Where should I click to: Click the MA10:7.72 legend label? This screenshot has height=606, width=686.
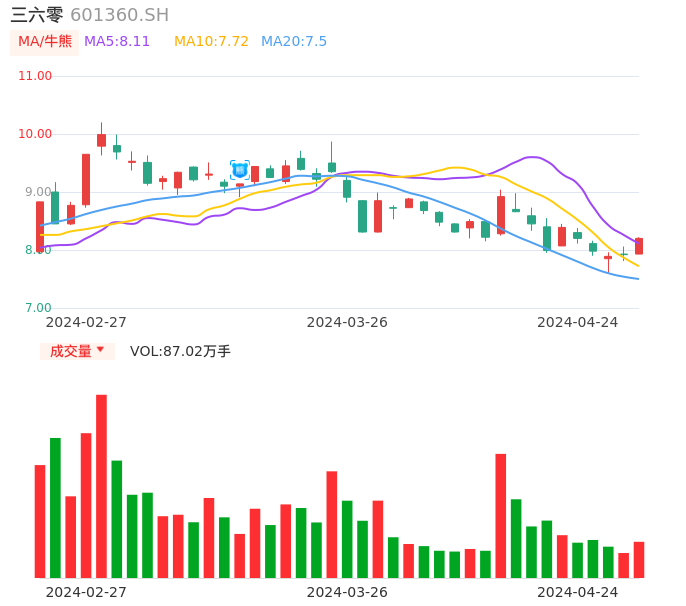211,42
